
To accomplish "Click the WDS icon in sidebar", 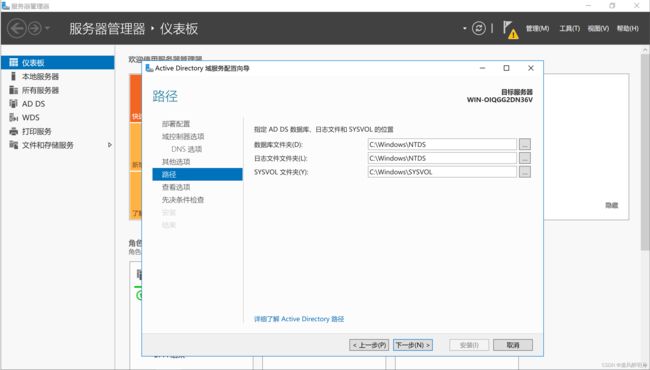I will [x=14, y=117].
